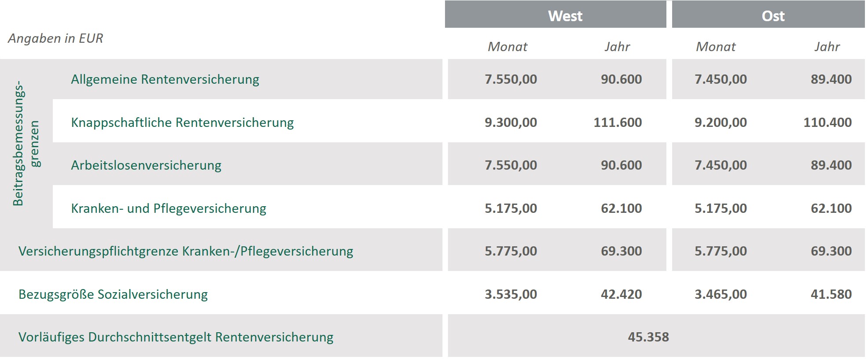Image resolution: width=868 pixels, height=360 pixels.
Task: Click the Vorläufiges Durchschnittsentgelt Rentenversicherung label
Action: pos(176,337)
